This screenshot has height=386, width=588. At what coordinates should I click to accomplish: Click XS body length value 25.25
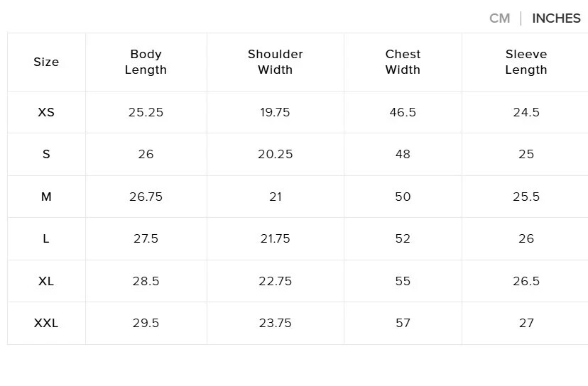(x=146, y=112)
